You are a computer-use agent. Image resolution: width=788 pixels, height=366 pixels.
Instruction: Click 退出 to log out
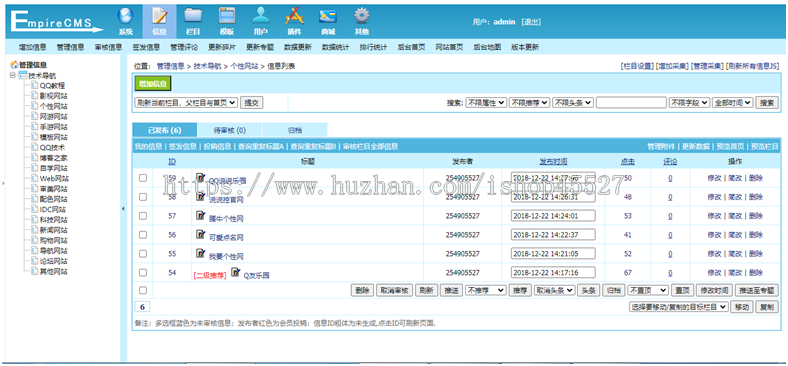click(531, 22)
